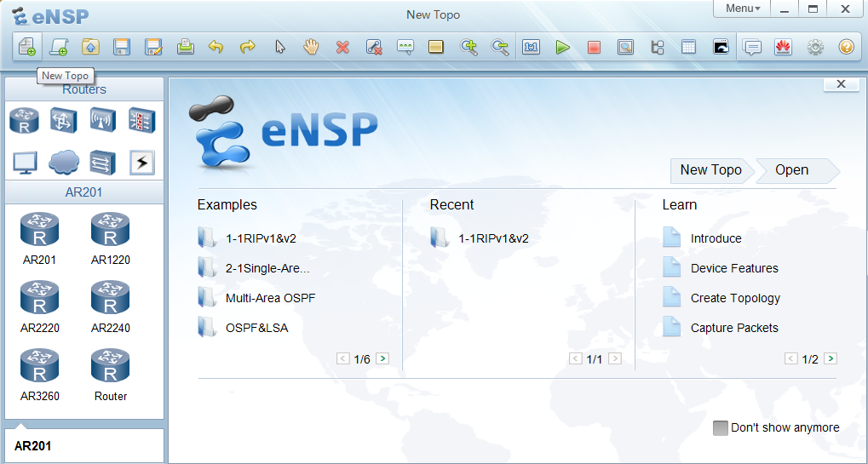Click the Undo arrow icon
Screen dimensions: 868x464
click(216, 47)
